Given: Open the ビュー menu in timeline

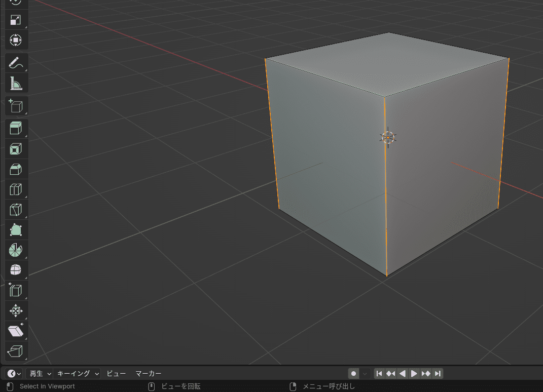Looking at the screenshot, I should (116, 373).
